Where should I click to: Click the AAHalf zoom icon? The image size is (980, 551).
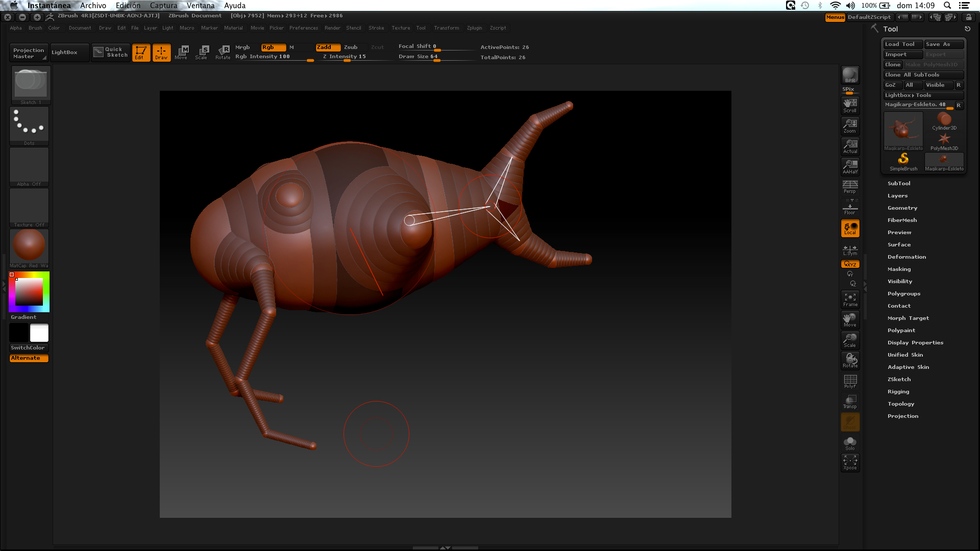coord(850,166)
